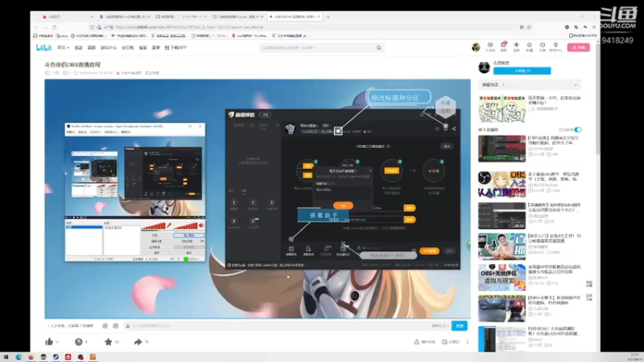This screenshot has width=644, height=362.
Task: Click the Bilibili logo in the header
Action: pos(43,47)
